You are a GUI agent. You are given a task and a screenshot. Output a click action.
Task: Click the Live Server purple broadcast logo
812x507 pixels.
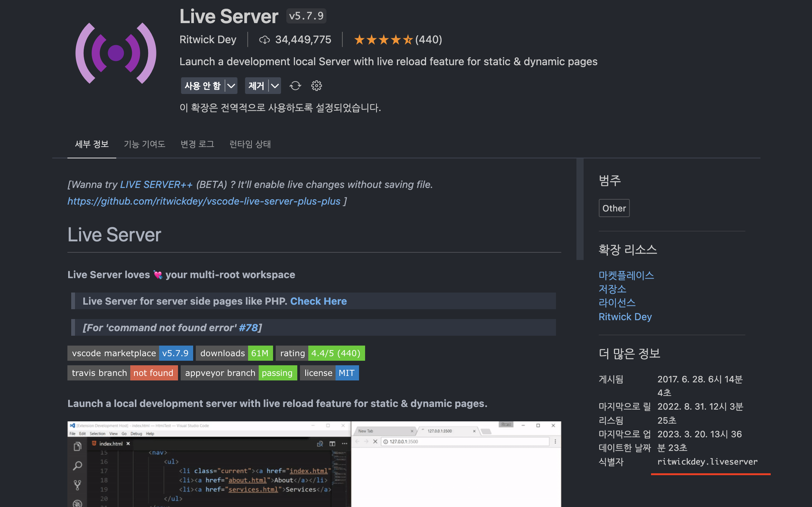(x=116, y=53)
